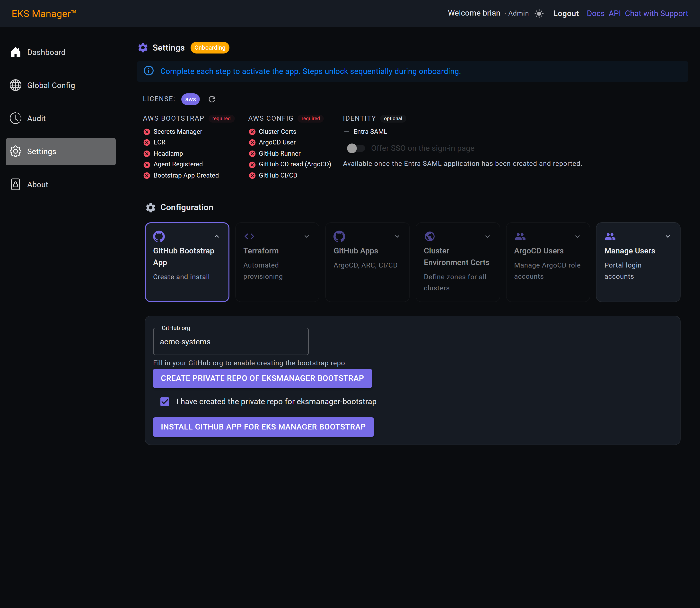Click the Audit clock icon

[x=16, y=118]
